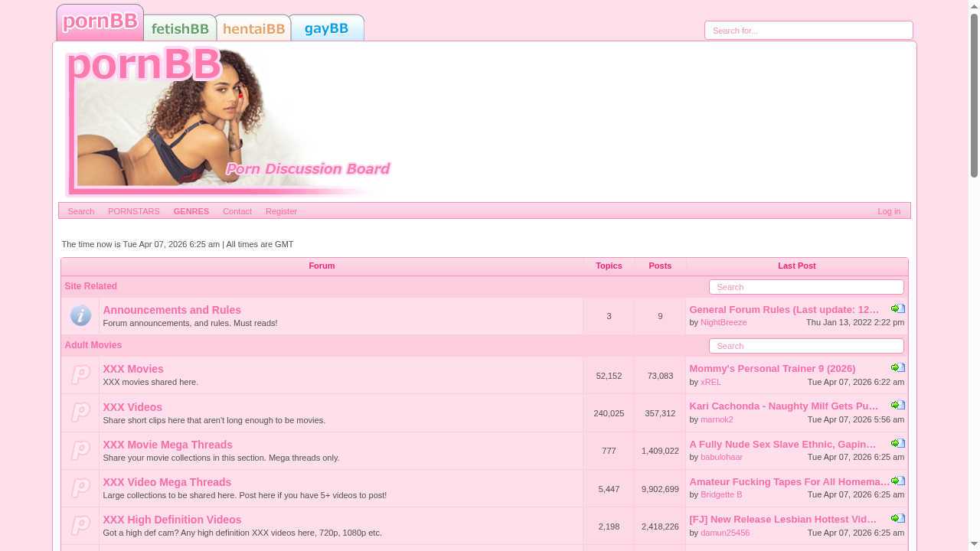
Task: View the profile of user NightBreeze
Action: pyautogui.click(x=724, y=322)
